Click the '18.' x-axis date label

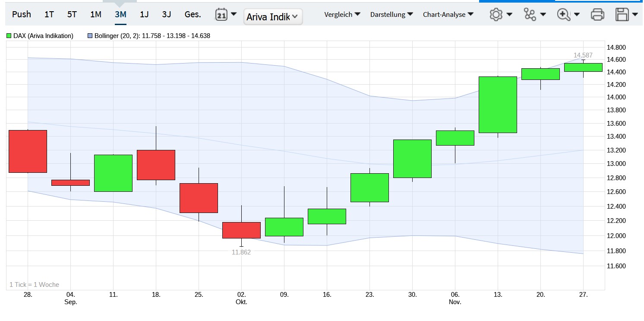click(156, 295)
